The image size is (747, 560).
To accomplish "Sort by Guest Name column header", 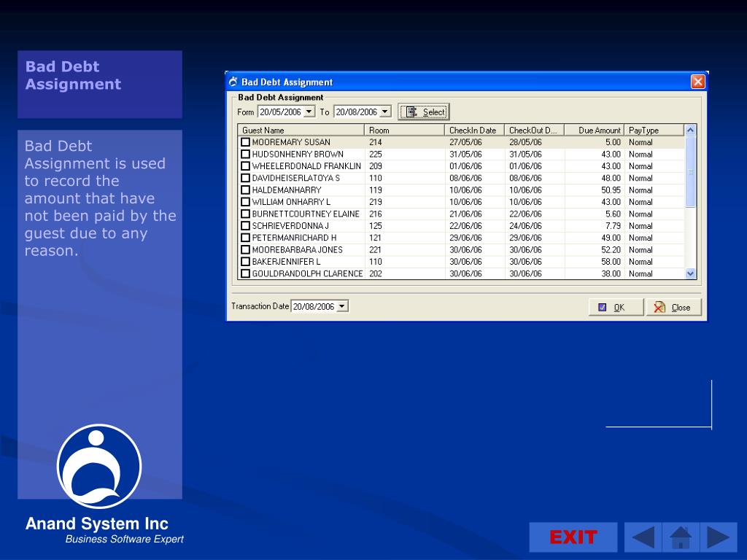I will point(301,130).
